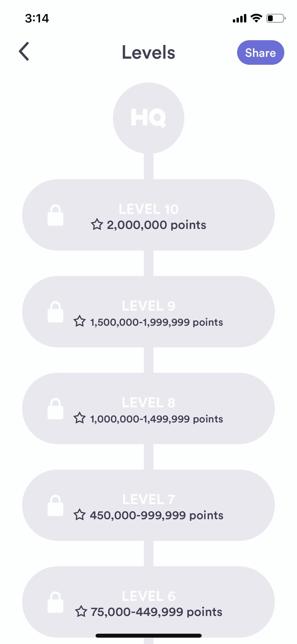The image size is (297, 644).
Task: Tap the home indicator bar
Action: click(149, 636)
